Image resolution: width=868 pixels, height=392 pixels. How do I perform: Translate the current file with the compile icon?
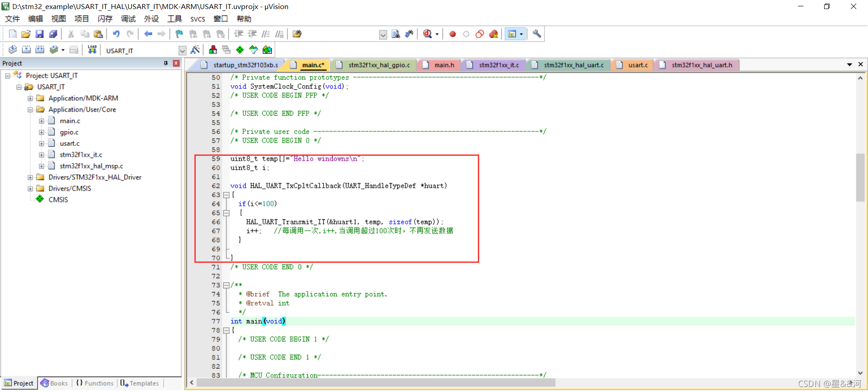[x=13, y=50]
